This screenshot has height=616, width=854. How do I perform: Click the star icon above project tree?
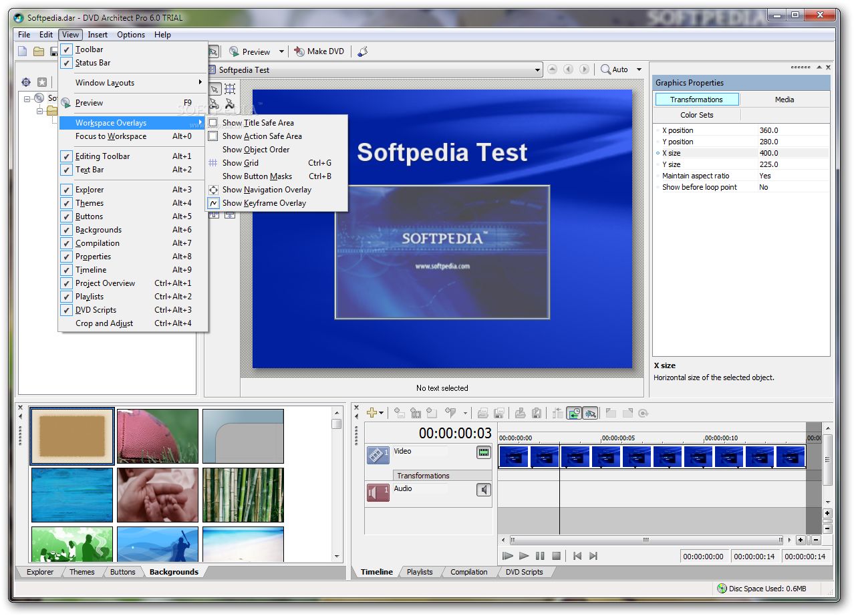42,82
